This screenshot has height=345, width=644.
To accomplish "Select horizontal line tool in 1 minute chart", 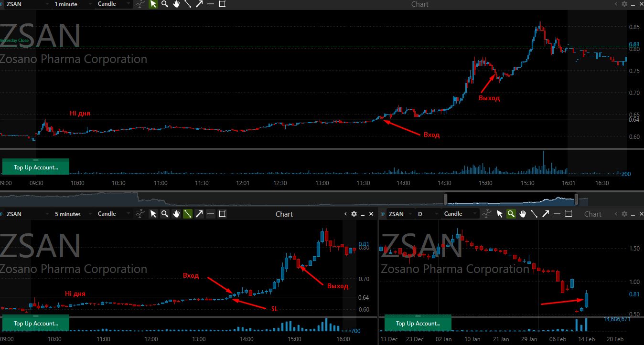I will click(211, 4).
